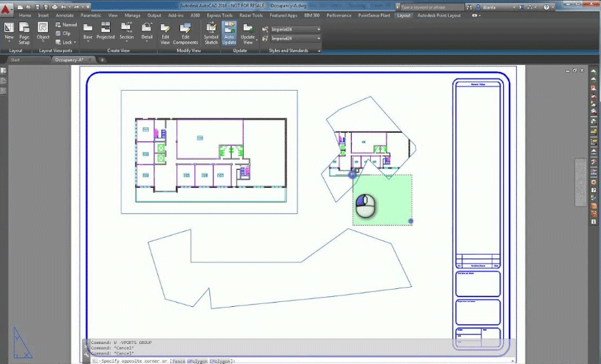The height and width of the screenshot is (364, 601).
Task: Open the Quick Access toolbar customize dropdown
Action: pos(88,7)
